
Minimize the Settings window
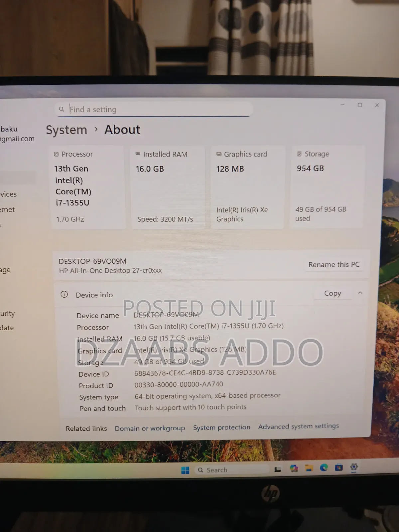pos(342,105)
